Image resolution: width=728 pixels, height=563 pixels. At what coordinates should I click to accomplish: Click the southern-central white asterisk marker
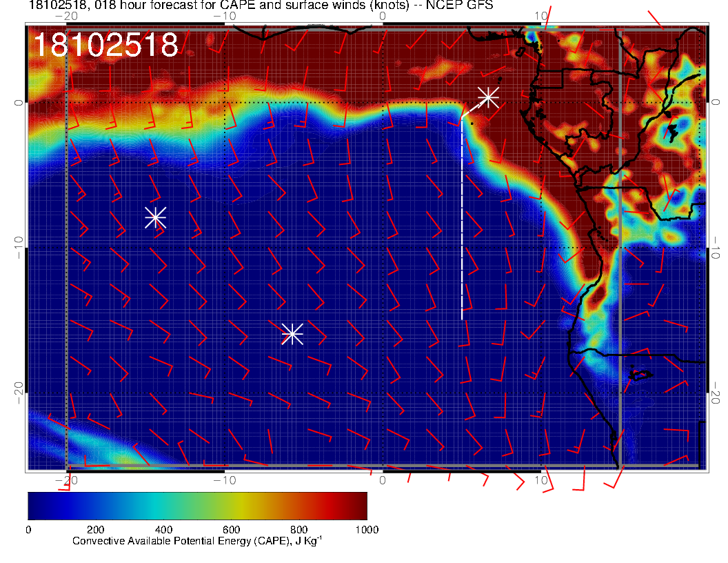(x=292, y=334)
